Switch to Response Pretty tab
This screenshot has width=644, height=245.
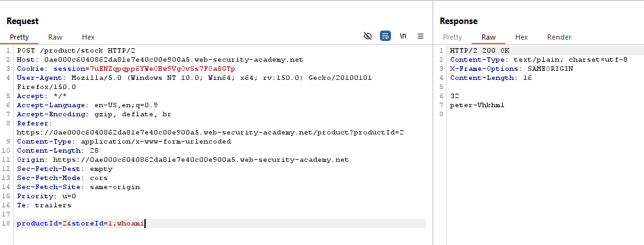[x=452, y=37]
